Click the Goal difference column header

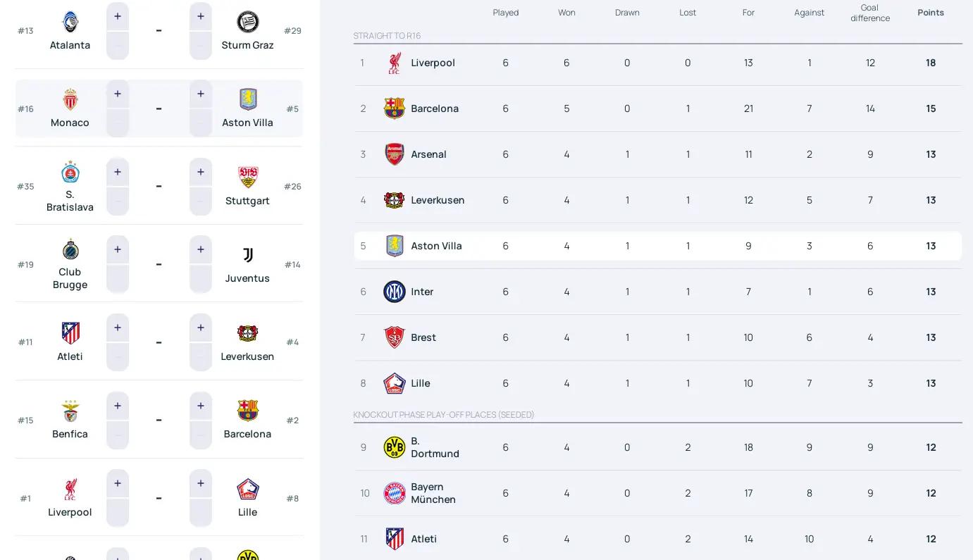click(869, 13)
